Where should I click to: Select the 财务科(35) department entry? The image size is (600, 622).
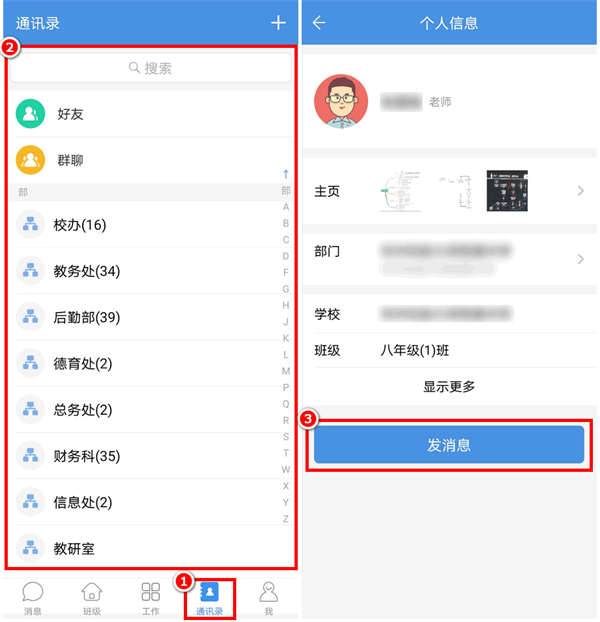click(x=151, y=456)
